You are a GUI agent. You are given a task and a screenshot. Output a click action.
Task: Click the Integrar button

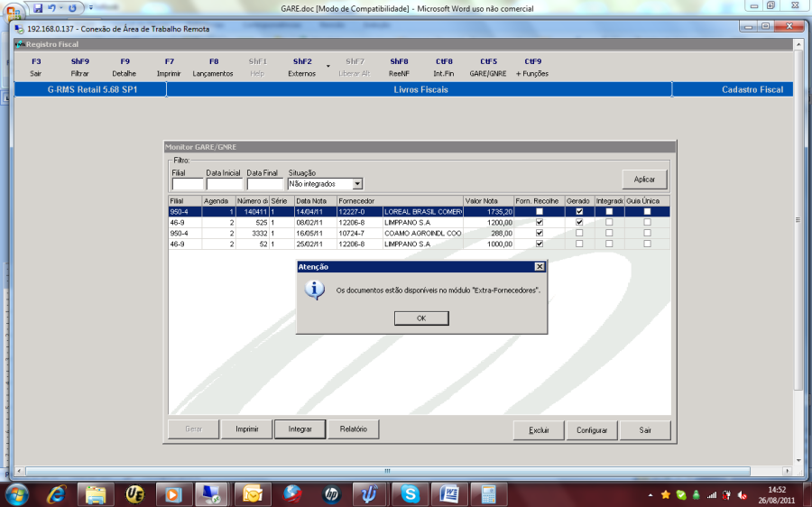click(300, 429)
